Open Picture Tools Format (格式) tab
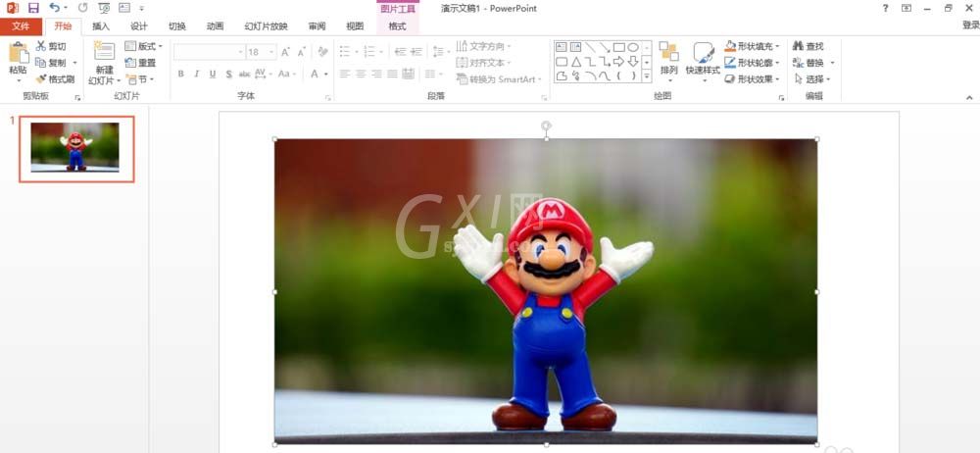The width and height of the screenshot is (980, 453). click(398, 26)
